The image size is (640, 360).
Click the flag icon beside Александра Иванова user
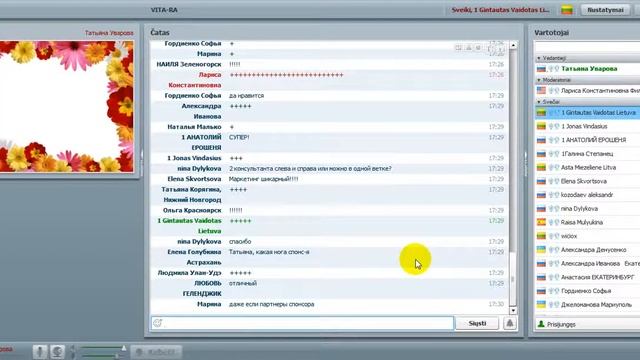[541, 264]
